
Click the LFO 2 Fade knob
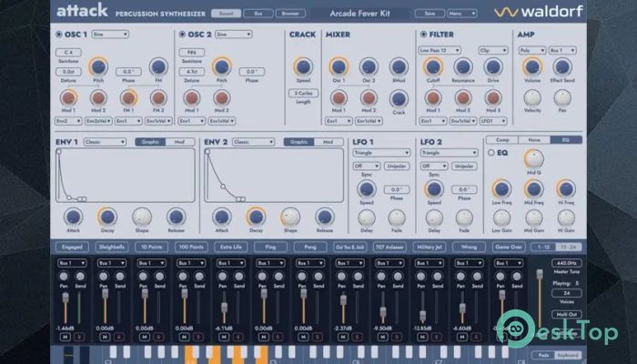coord(464,218)
